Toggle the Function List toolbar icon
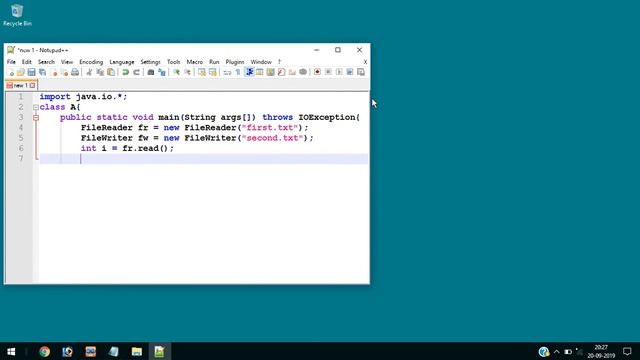The width and height of the screenshot is (640, 360). click(281, 72)
